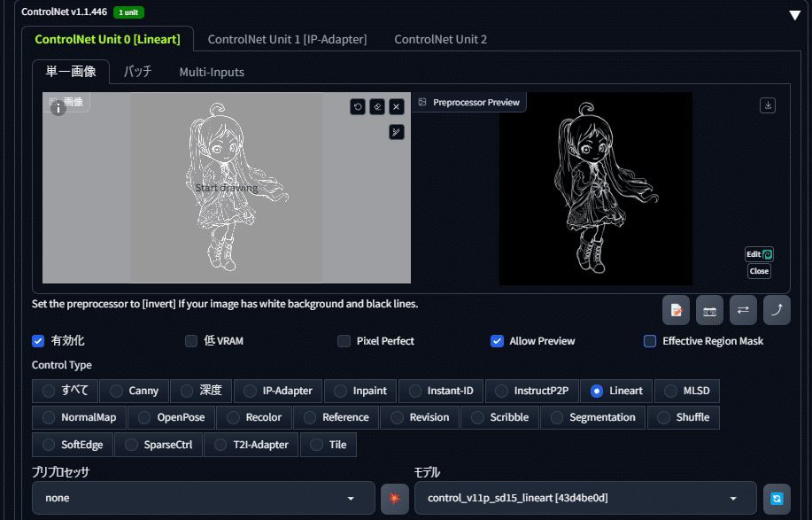Undo the last canvas stroke
The width and height of the screenshot is (812, 520).
pyautogui.click(x=358, y=106)
